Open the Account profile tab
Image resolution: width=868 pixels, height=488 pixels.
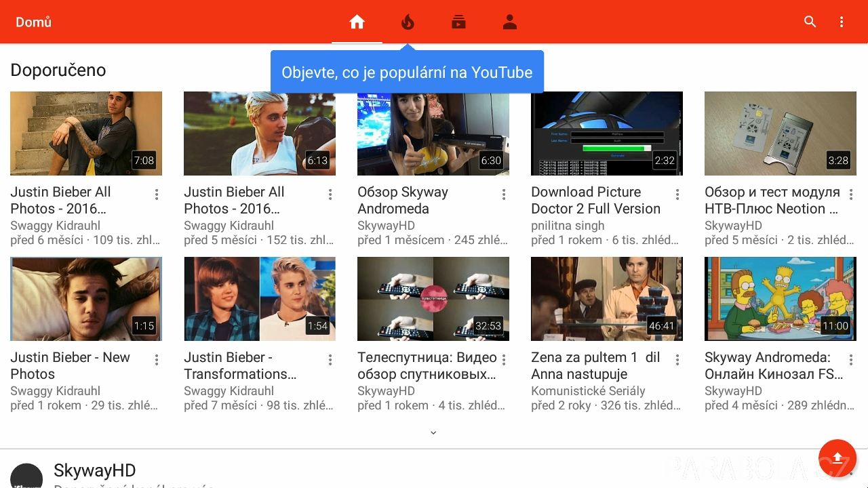click(x=510, y=22)
